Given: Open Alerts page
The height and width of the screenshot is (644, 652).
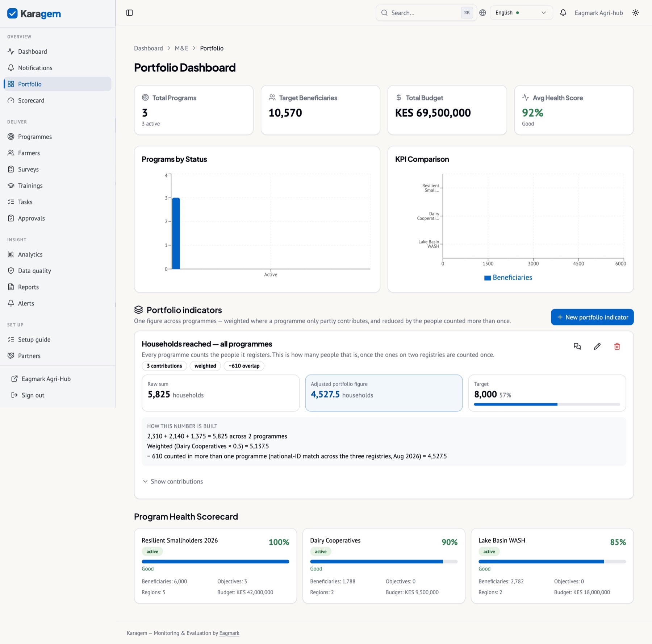Looking at the screenshot, I should click(58, 303).
